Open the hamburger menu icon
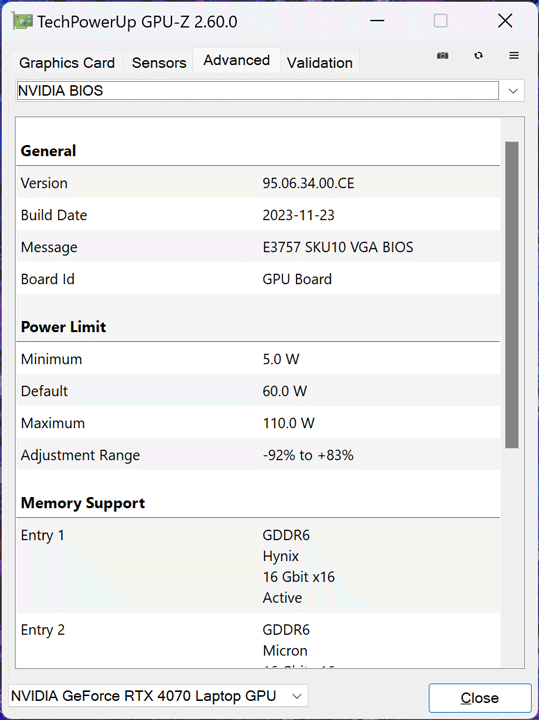 pos(514,56)
